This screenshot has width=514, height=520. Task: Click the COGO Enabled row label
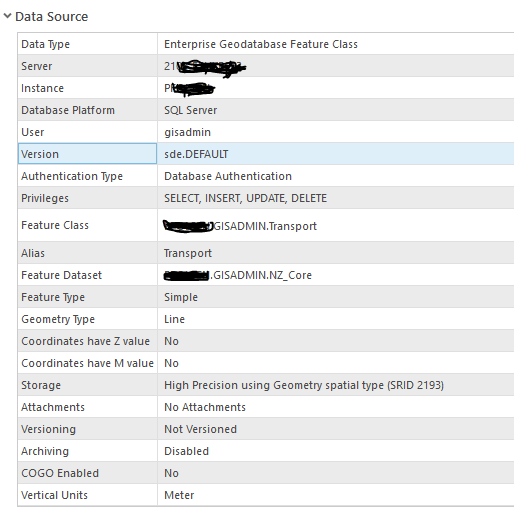60,473
